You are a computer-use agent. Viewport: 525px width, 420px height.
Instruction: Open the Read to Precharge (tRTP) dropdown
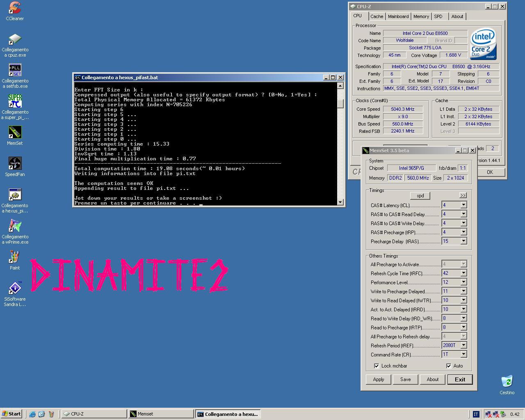[x=463, y=327]
